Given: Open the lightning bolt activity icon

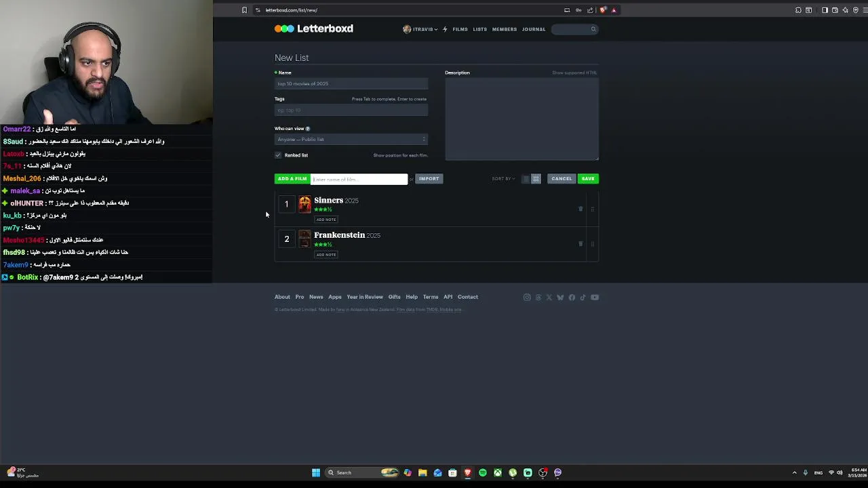Looking at the screenshot, I should [x=445, y=29].
